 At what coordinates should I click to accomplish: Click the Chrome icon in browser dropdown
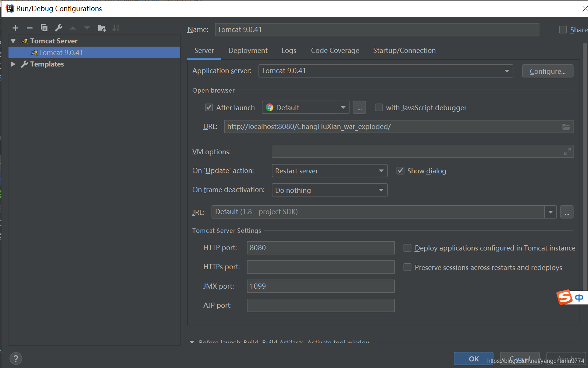click(270, 108)
